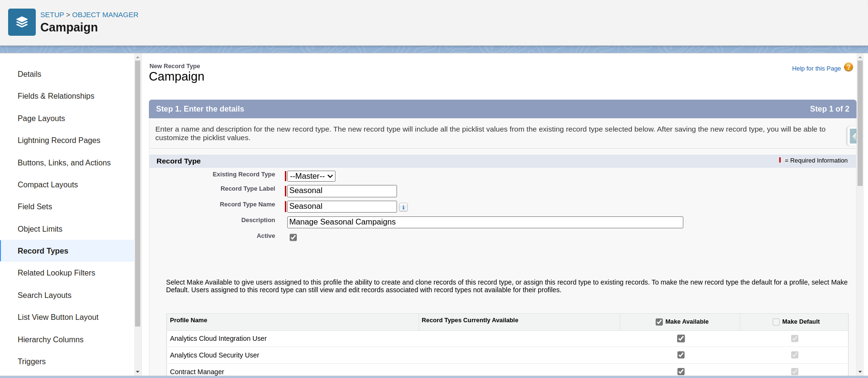This screenshot has height=378, width=868.
Task: Open the Existing Record Type dropdown
Action: [311, 176]
